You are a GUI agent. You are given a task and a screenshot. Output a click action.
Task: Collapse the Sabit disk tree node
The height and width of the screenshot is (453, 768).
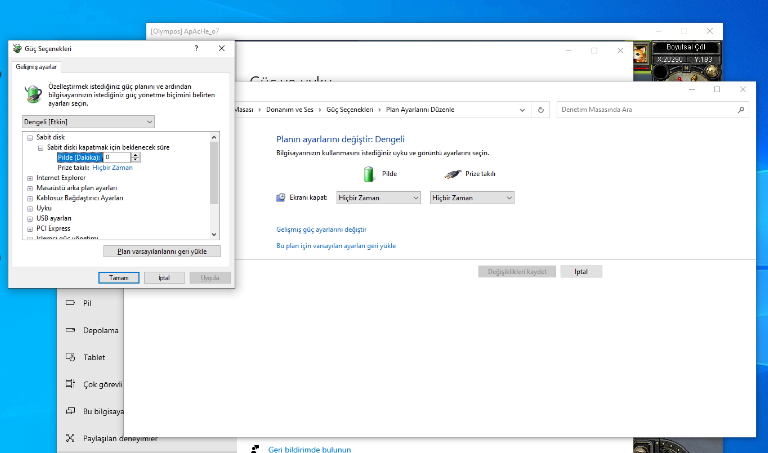[x=30, y=138]
